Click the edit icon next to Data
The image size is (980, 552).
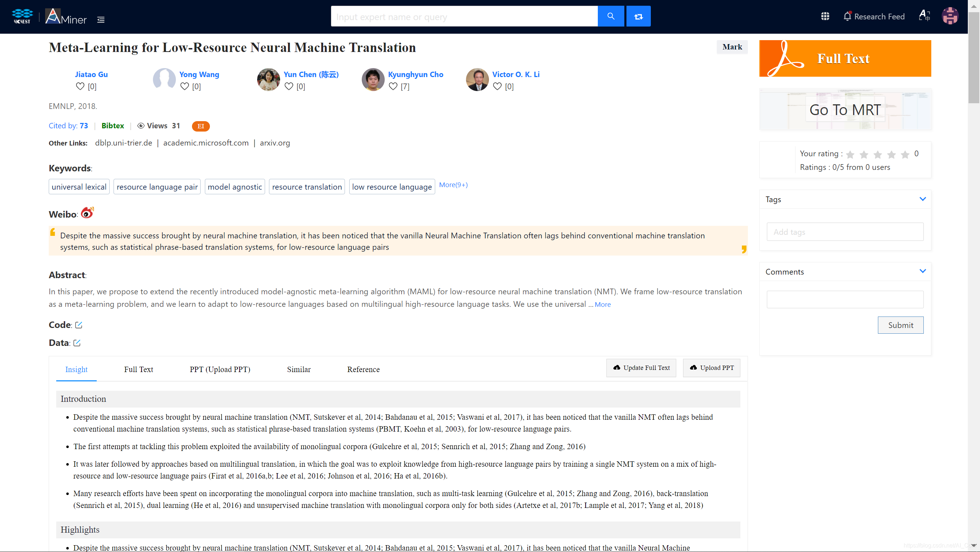pyautogui.click(x=77, y=343)
